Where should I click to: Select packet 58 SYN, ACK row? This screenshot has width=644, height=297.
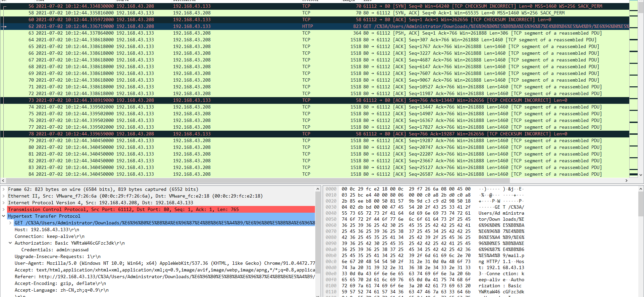(315, 13)
